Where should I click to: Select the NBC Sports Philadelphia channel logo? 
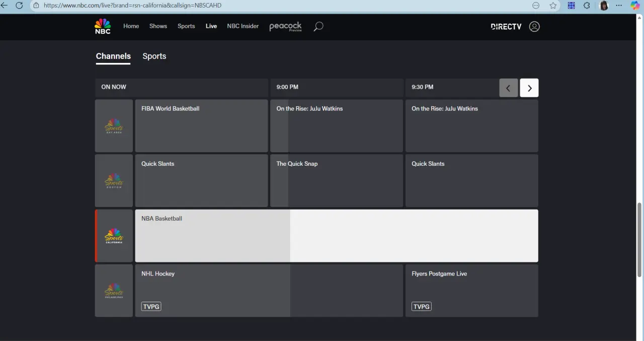click(114, 291)
